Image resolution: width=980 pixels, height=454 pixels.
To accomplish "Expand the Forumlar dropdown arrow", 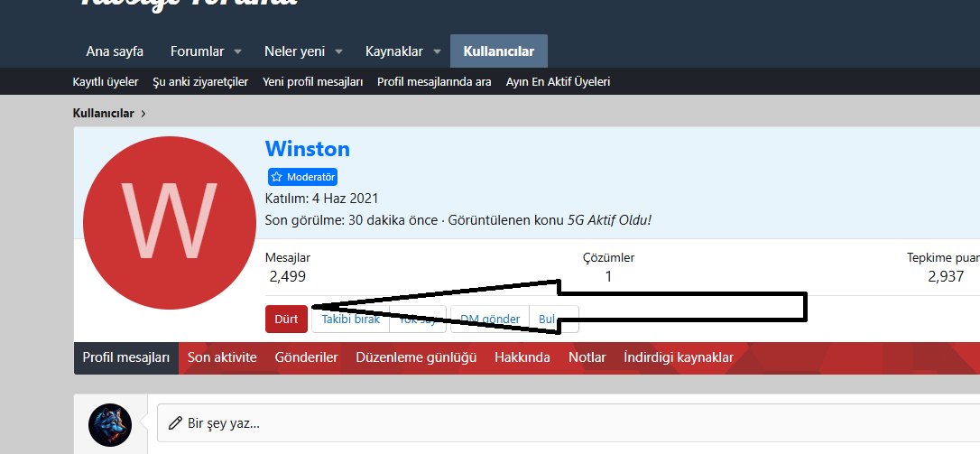I will pos(238,51).
